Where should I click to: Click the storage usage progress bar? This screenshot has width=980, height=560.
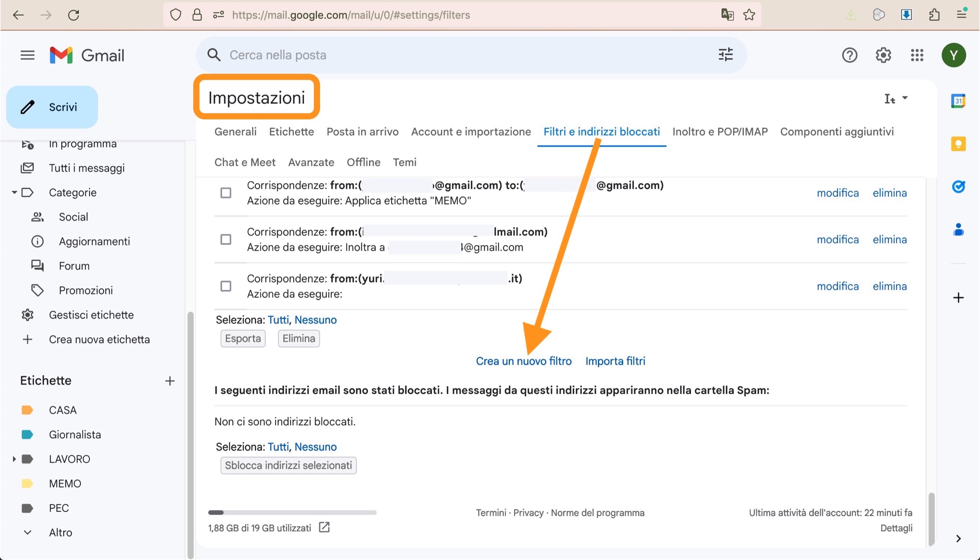click(292, 512)
